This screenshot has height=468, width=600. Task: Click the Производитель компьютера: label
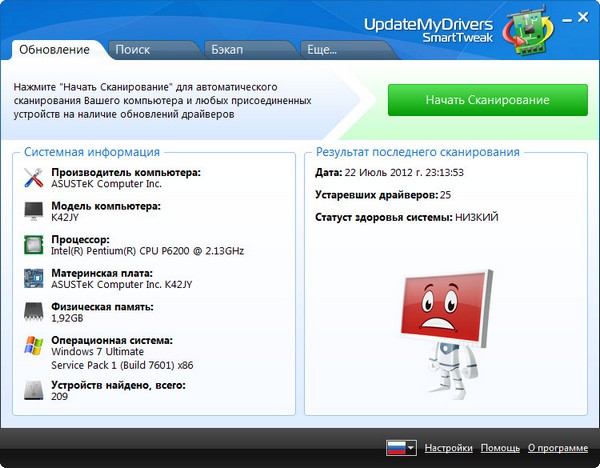[126, 173]
